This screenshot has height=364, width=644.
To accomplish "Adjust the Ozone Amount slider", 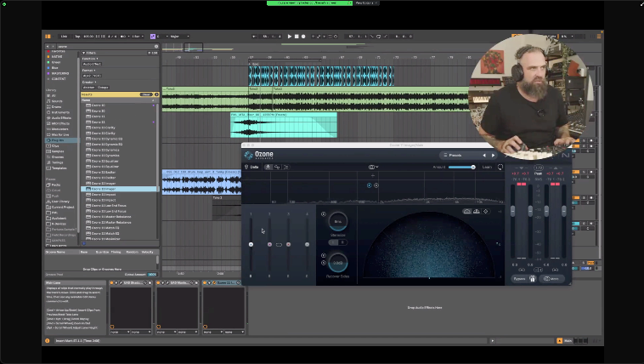I will coord(461,167).
